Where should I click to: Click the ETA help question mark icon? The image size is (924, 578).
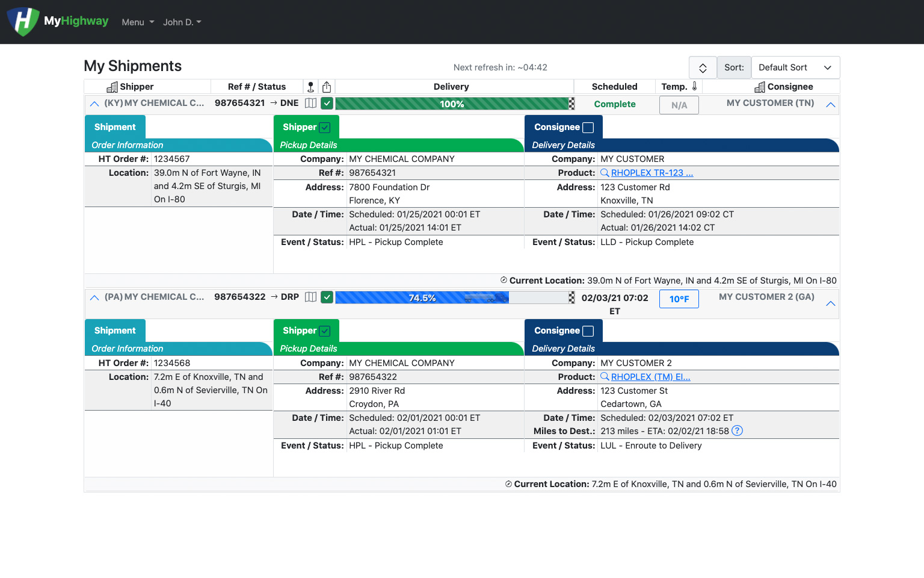click(x=737, y=431)
